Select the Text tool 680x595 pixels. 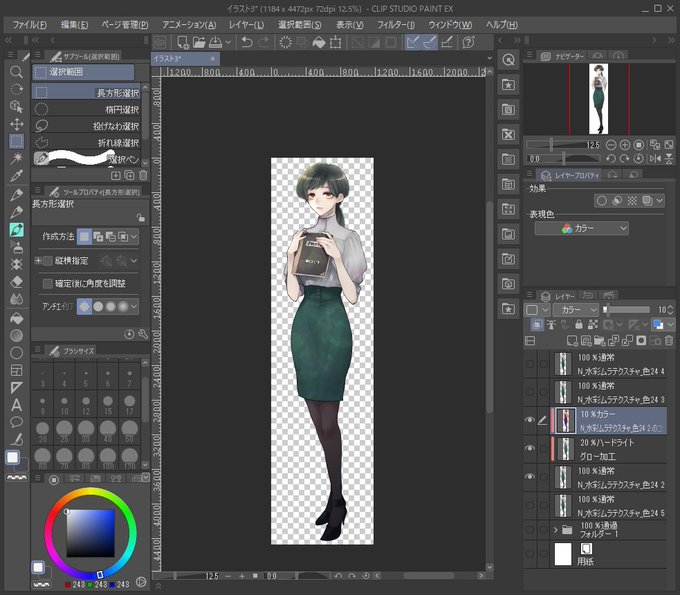16,405
